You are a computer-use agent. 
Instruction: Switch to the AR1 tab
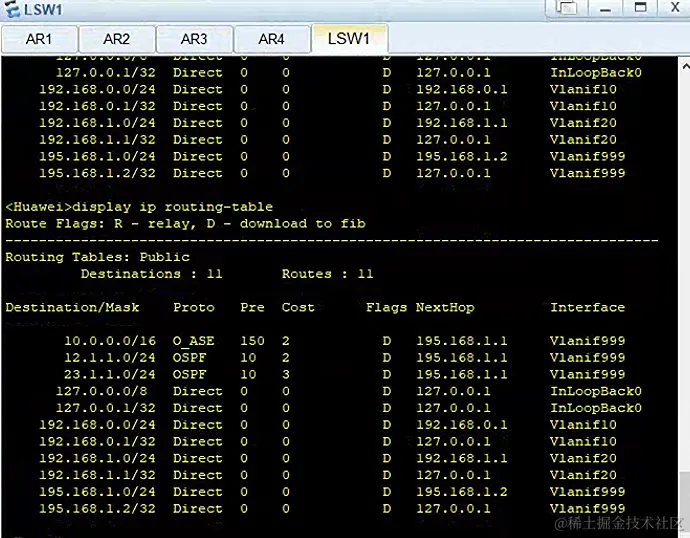pos(40,39)
